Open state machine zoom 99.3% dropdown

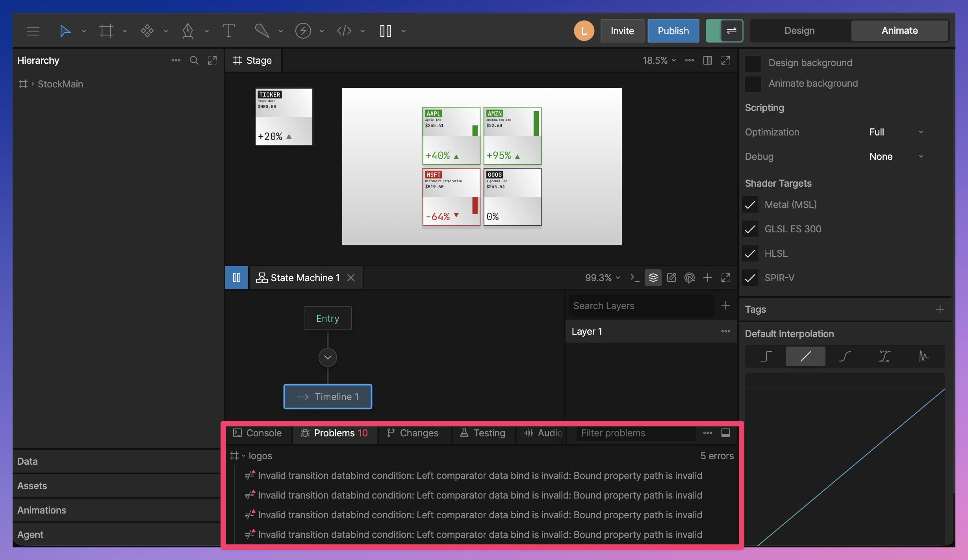603,278
